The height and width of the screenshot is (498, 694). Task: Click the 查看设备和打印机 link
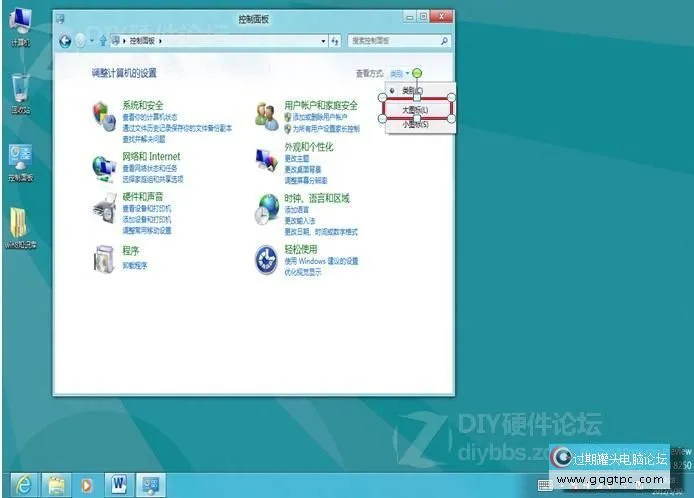pyautogui.click(x=147, y=208)
